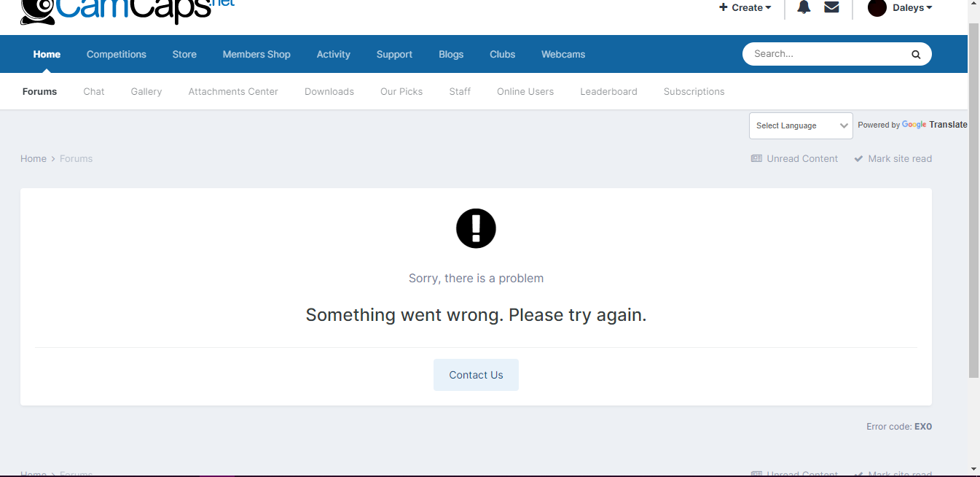Go to the Store menu item

184,54
